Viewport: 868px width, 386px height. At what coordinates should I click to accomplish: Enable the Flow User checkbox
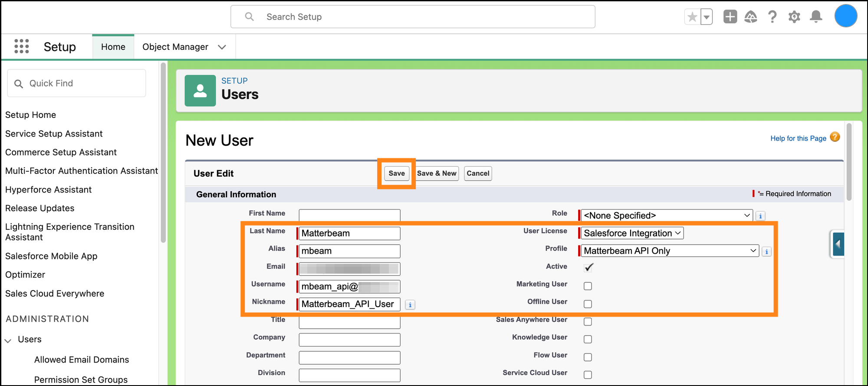point(588,357)
